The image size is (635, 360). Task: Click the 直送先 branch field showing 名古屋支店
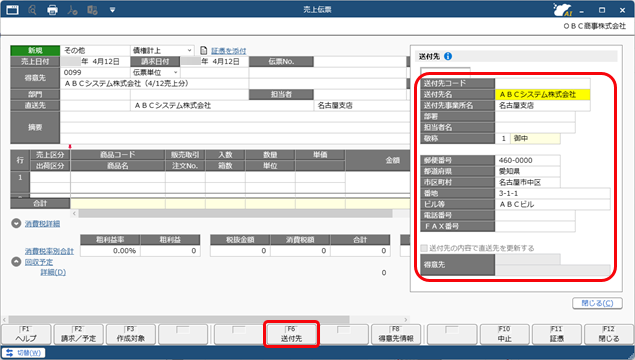pyautogui.click(x=361, y=105)
